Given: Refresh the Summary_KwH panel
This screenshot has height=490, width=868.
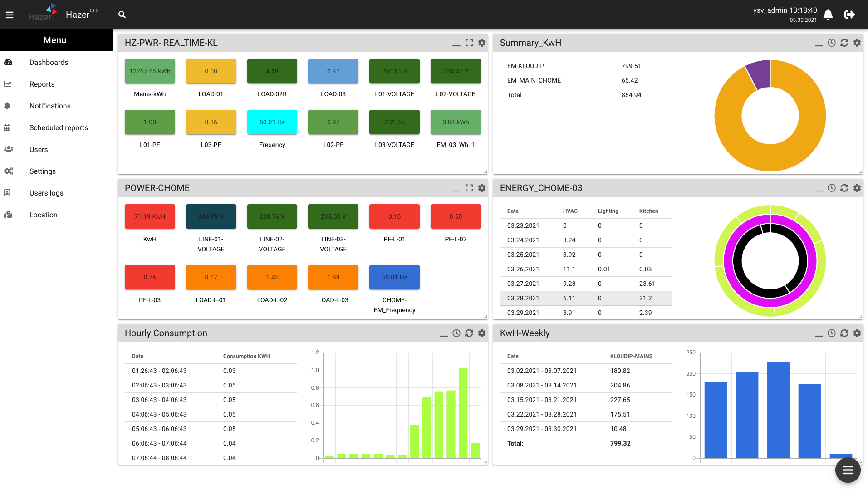Looking at the screenshot, I should 844,43.
